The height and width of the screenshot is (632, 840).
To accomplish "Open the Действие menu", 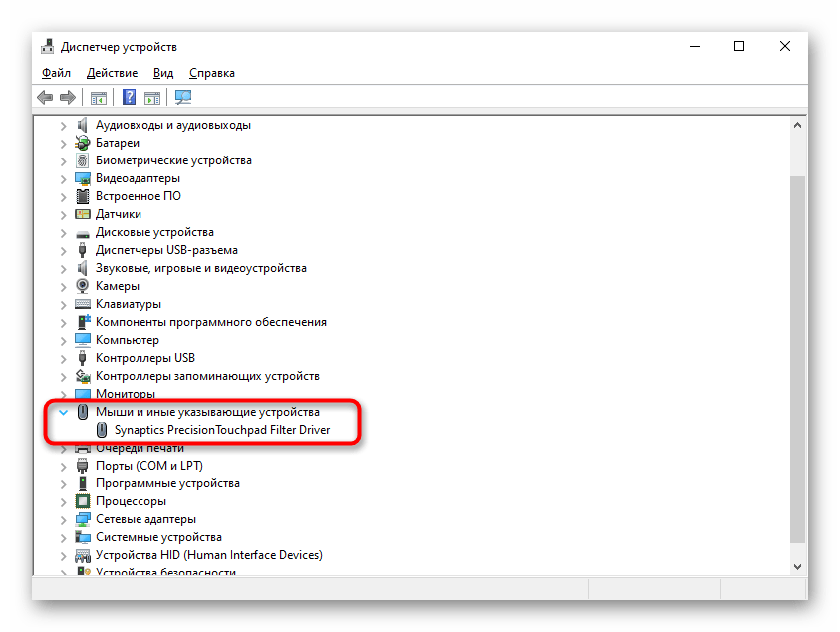I will point(112,73).
